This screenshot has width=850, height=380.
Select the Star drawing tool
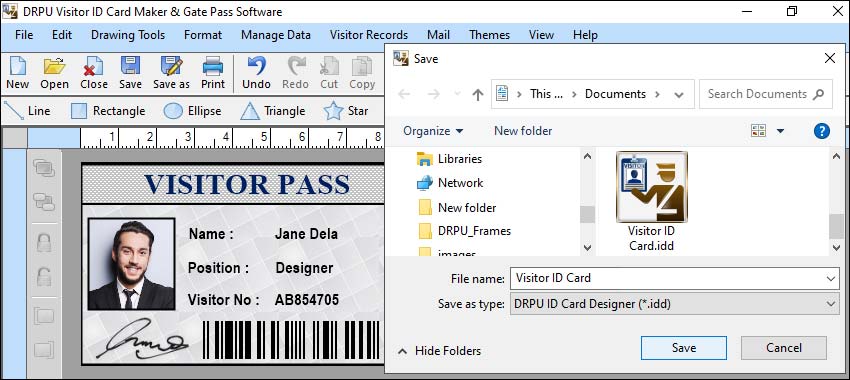coord(346,111)
